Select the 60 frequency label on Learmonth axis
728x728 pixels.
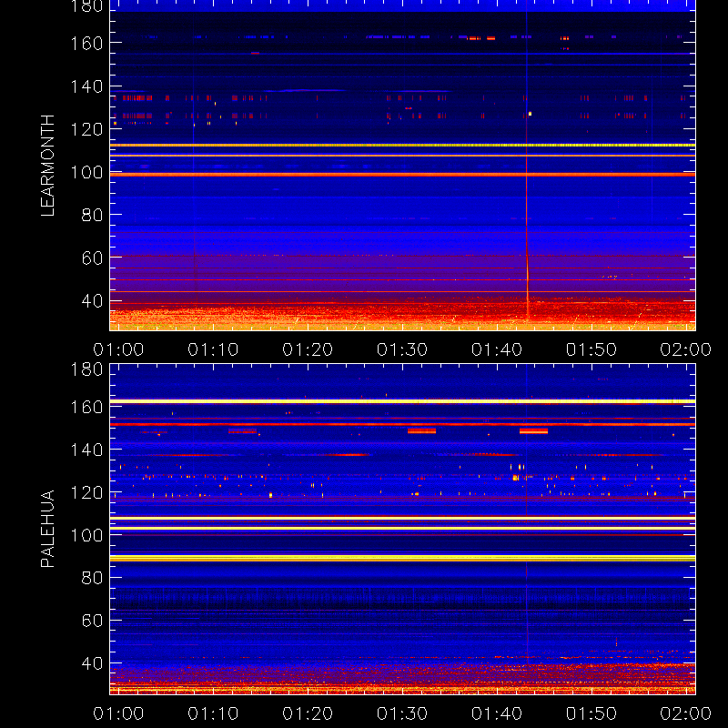tap(93, 258)
